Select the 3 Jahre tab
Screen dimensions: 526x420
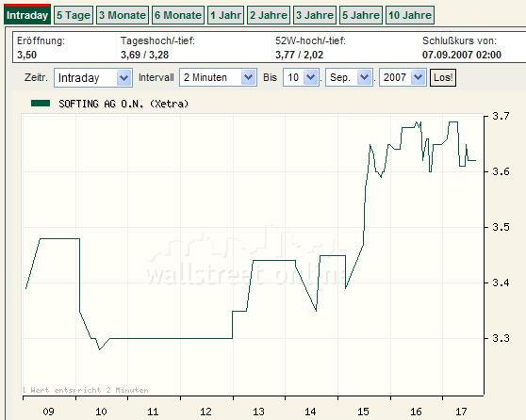point(315,15)
